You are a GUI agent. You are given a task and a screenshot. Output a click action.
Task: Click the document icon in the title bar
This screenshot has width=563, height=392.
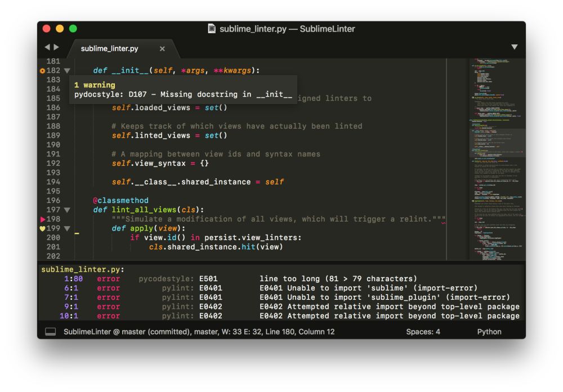[x=212, y=29]
